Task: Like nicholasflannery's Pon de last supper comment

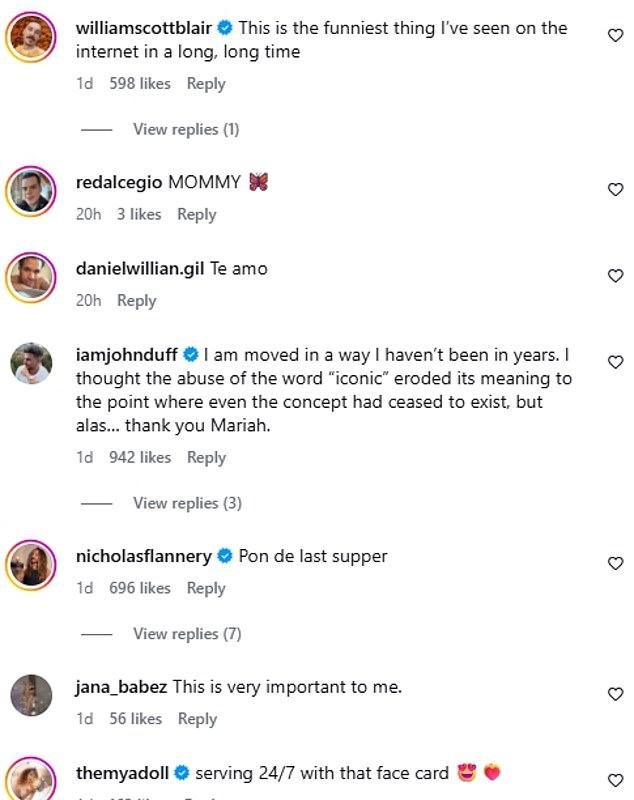Action: 616,563
